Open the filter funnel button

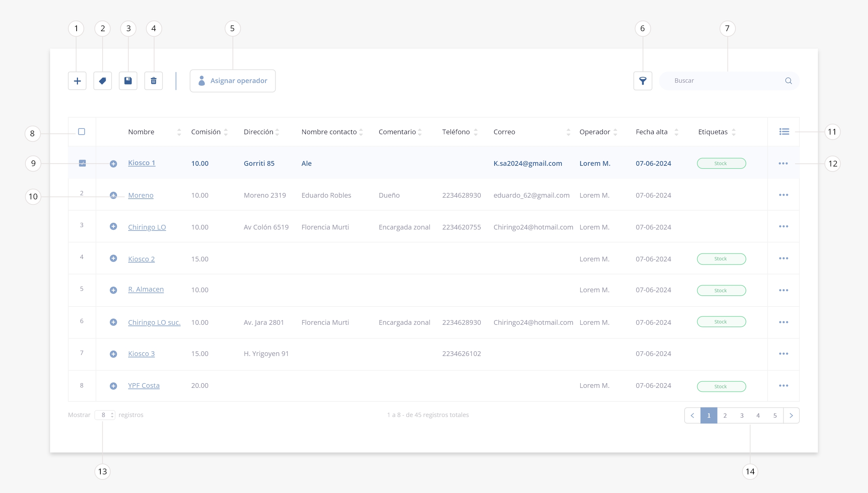643,81
